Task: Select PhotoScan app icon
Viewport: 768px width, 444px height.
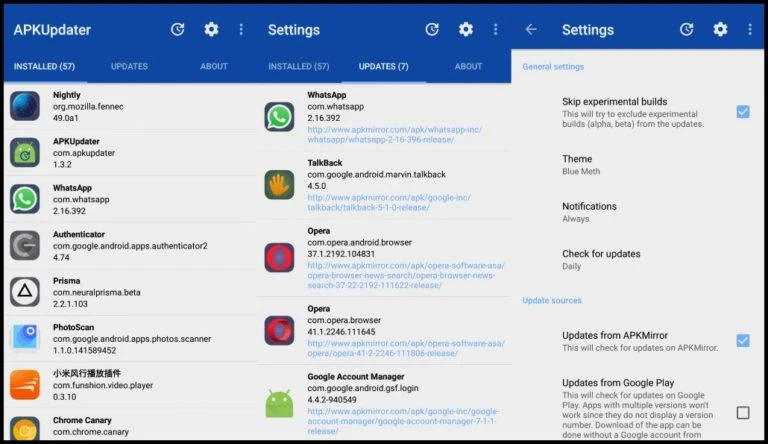Action: click(24, 338)
